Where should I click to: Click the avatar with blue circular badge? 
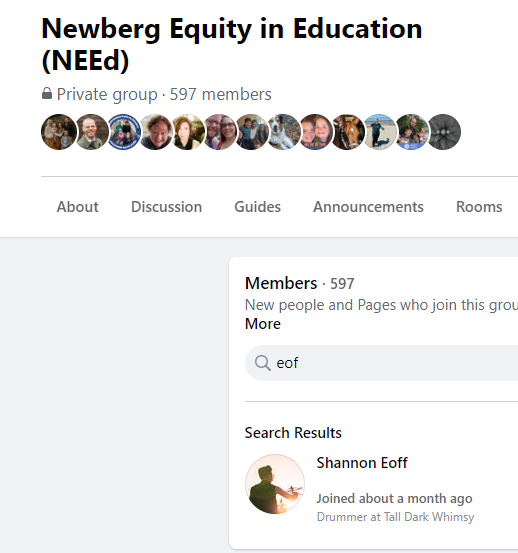(123, 132)
